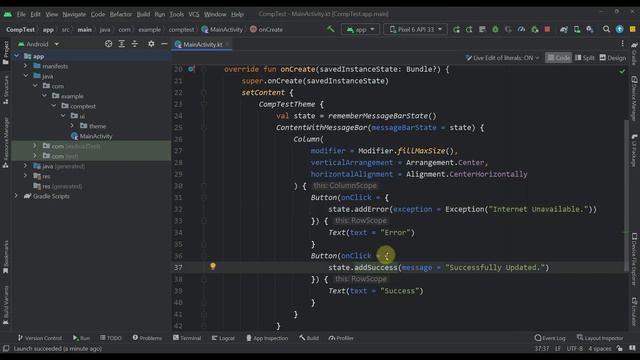Toggle the Structure side tool window

[6, 89]
